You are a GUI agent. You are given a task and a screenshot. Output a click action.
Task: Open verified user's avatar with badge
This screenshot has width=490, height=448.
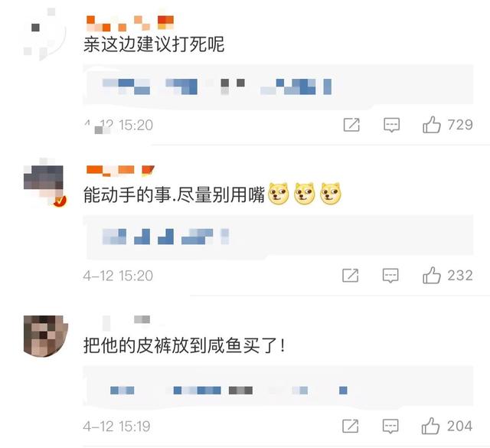(x=44, y=183)
